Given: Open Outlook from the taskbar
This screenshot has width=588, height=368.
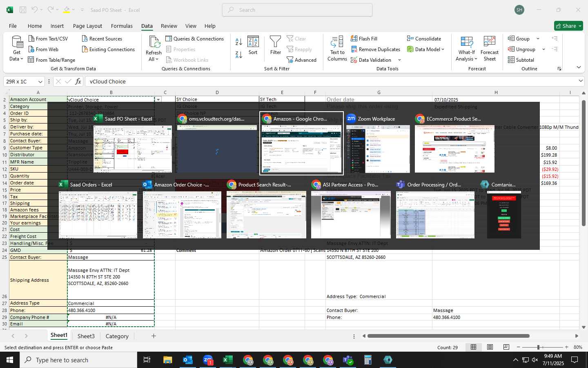Looking at the screenshot, I should point(188,360).
